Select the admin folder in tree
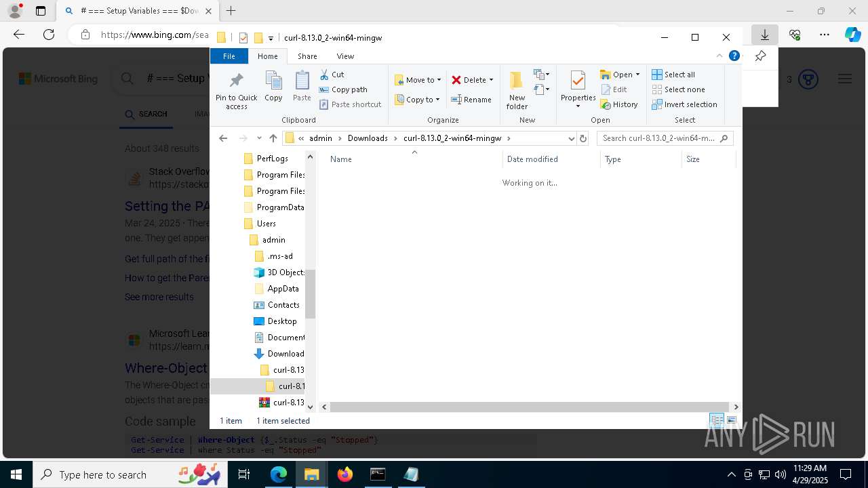Screen dimensions: 868x488 click(267, 240)
